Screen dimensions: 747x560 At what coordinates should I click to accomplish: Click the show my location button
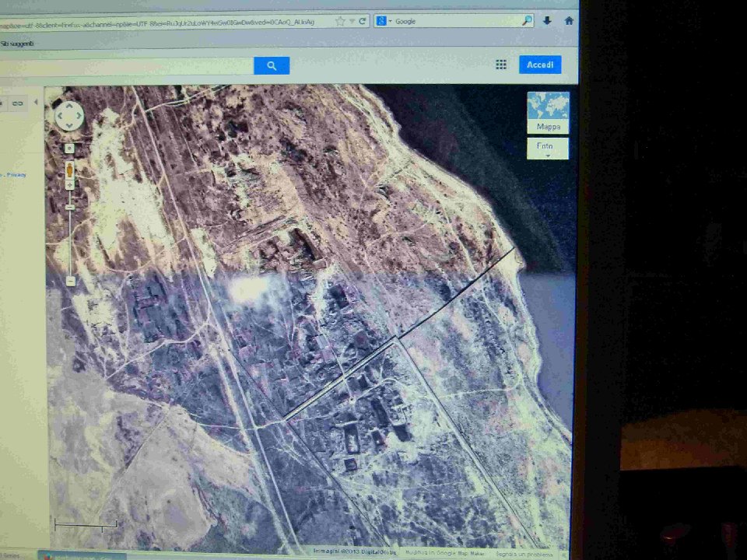tap(69, 149)
